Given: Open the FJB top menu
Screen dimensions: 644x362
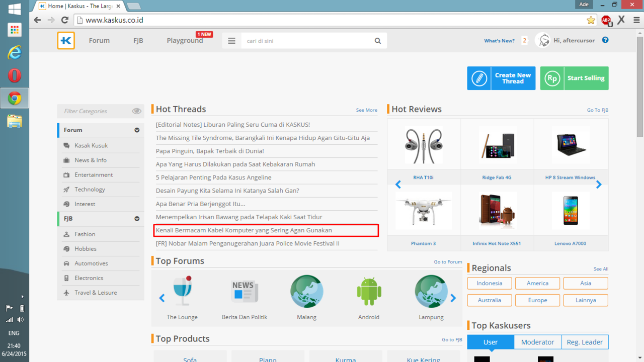Looking at the screenshot, I should coord(138,41).
